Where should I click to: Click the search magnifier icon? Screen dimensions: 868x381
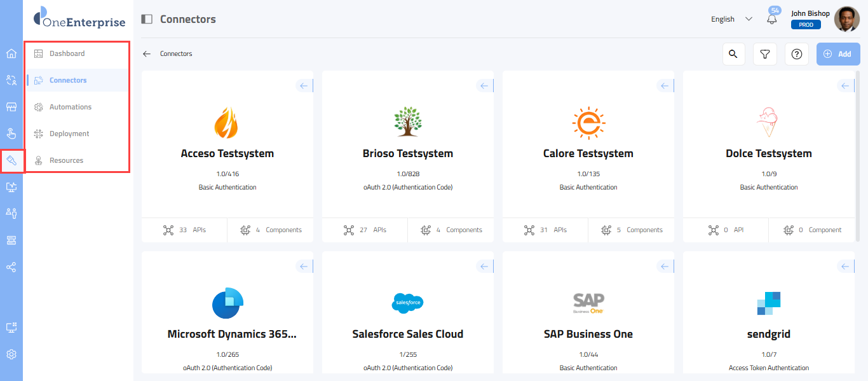tap(733, 54)
